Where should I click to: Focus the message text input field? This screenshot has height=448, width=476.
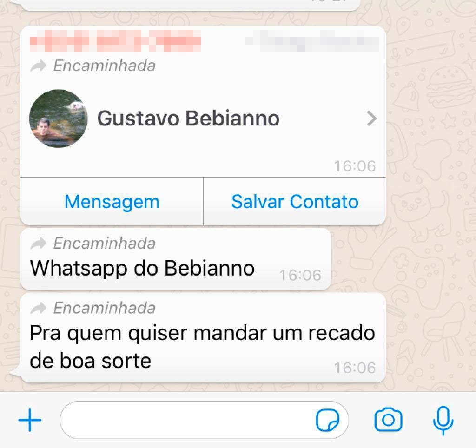tap(205, 420)
